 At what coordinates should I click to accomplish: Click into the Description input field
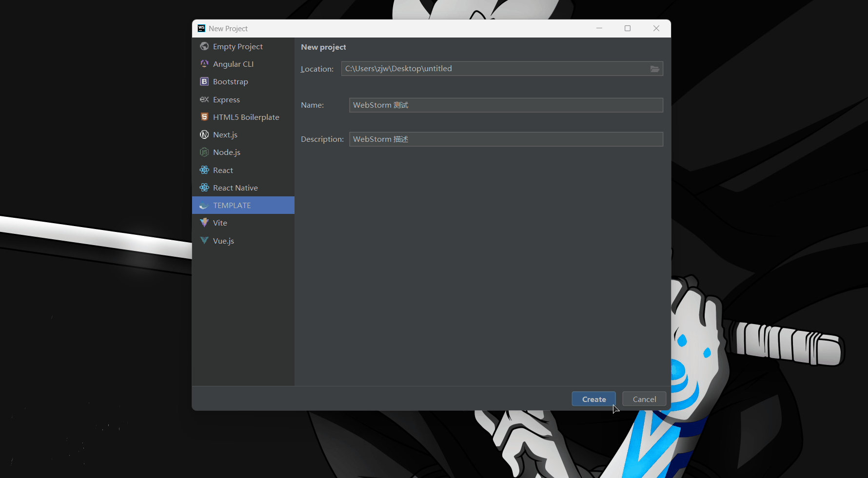coord(506,139)
